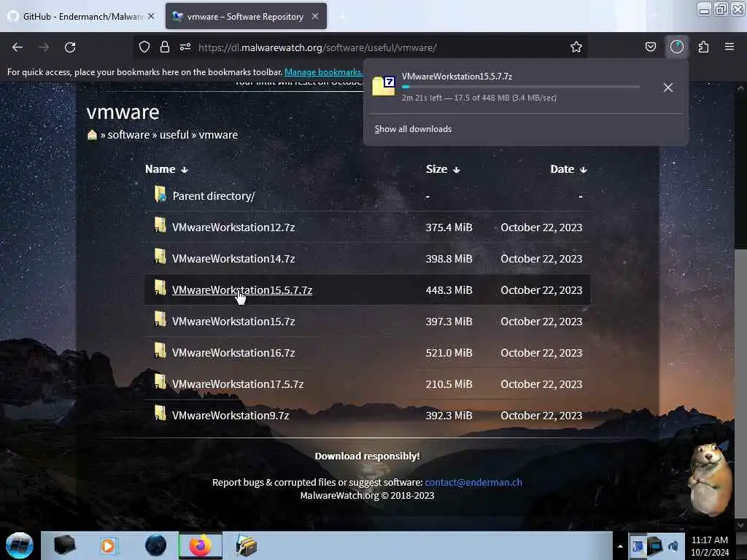Click the download progress bar
Screen dimensions: 747x560
(521, 87)
